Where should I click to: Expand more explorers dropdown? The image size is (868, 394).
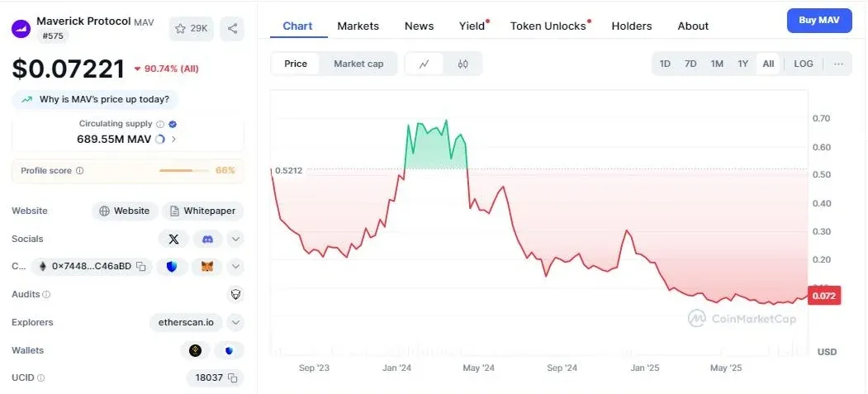click(x=235, y=322)
